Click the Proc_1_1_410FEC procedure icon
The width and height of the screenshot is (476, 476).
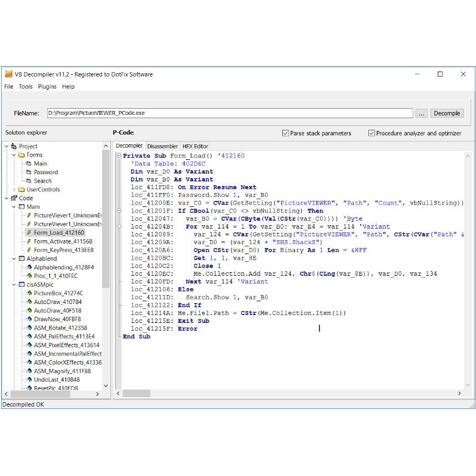(x=29, y=276)
